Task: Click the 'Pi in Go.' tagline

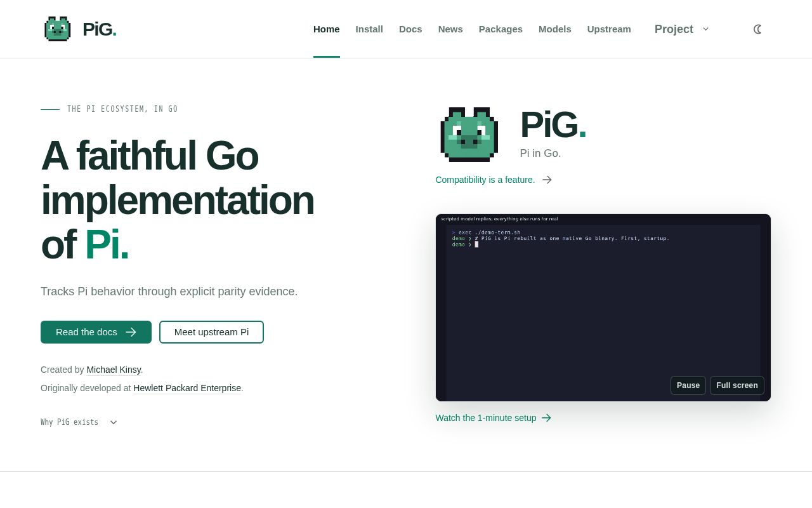Action: (540, 153)
